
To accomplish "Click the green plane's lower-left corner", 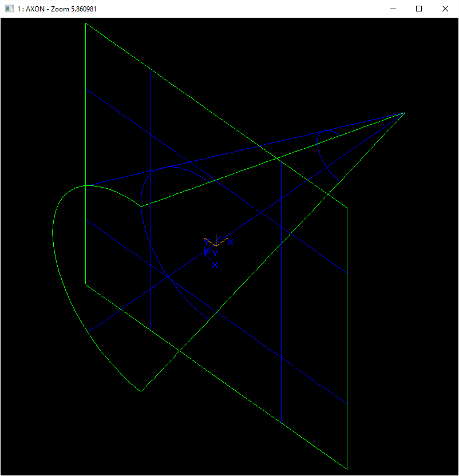I will tap(86, 284).
